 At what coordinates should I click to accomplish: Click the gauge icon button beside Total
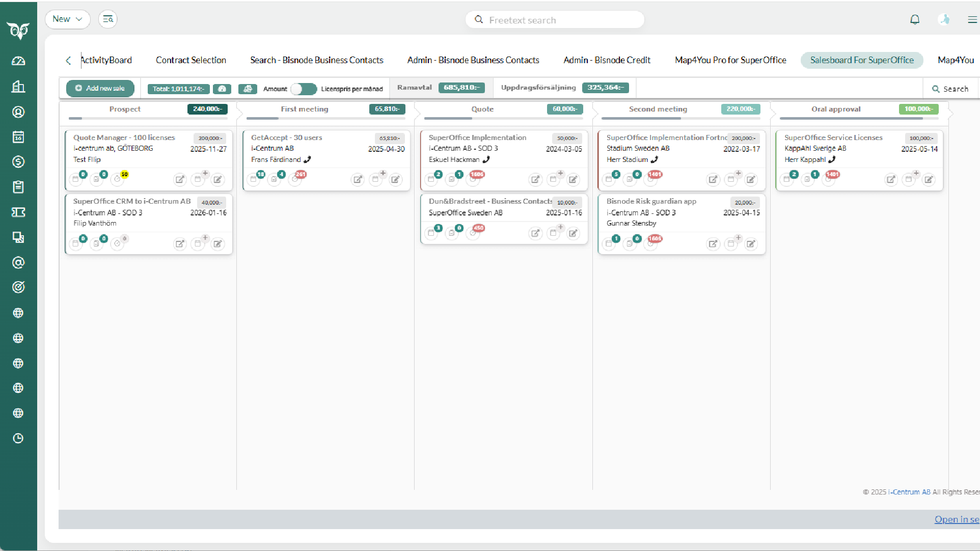point(222,89)
